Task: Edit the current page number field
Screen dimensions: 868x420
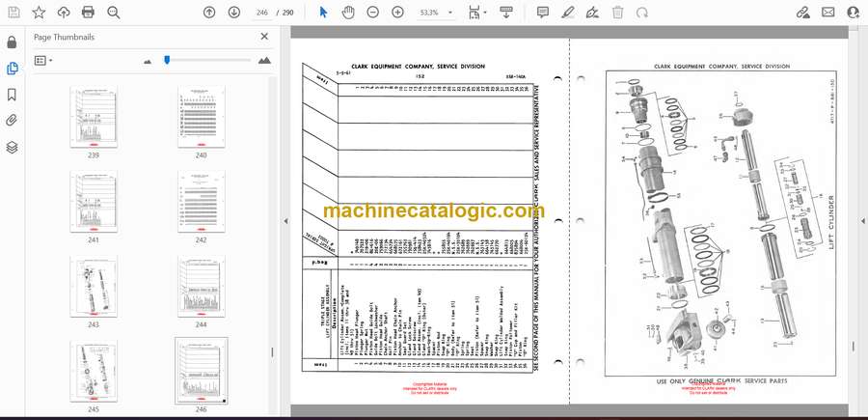Action: (x=261, y=13)
